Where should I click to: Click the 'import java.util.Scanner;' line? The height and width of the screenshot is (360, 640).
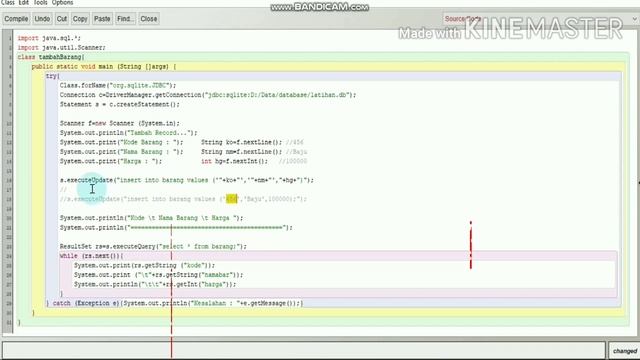click(x=61, y=47)
